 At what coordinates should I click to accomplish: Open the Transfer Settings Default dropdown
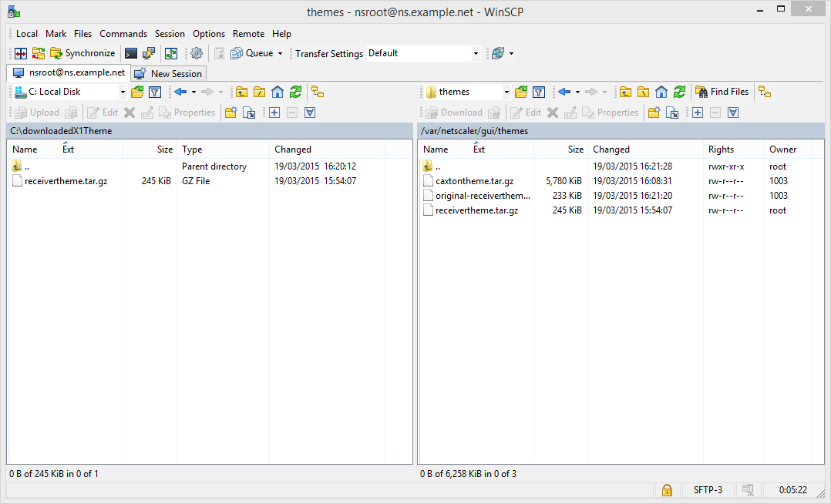(476, 53)
